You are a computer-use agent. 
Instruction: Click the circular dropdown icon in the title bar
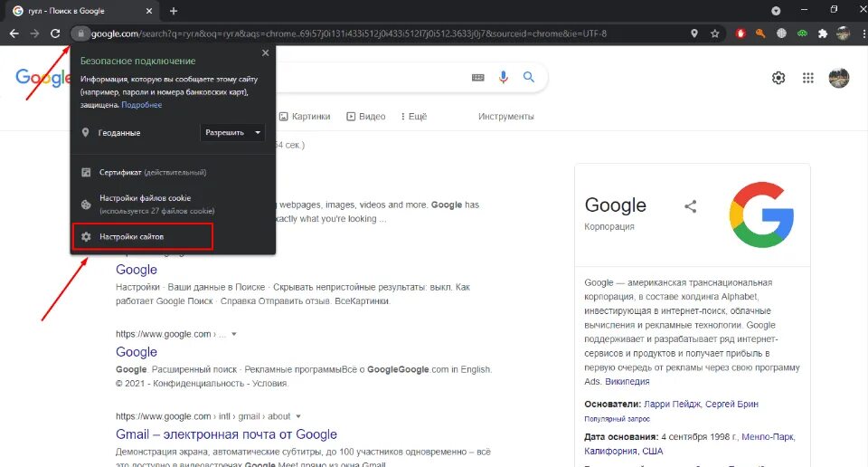point(776,11)
